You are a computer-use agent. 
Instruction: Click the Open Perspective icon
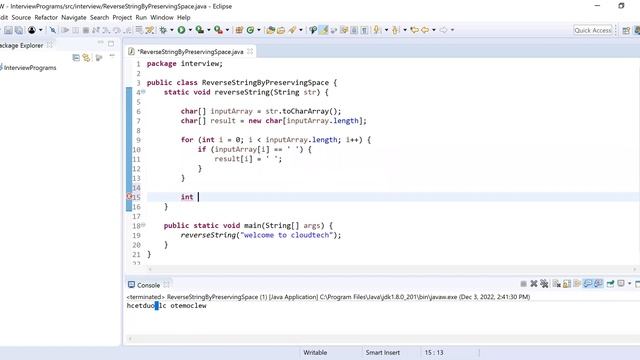pyautogui.click(x=626, y=30)
